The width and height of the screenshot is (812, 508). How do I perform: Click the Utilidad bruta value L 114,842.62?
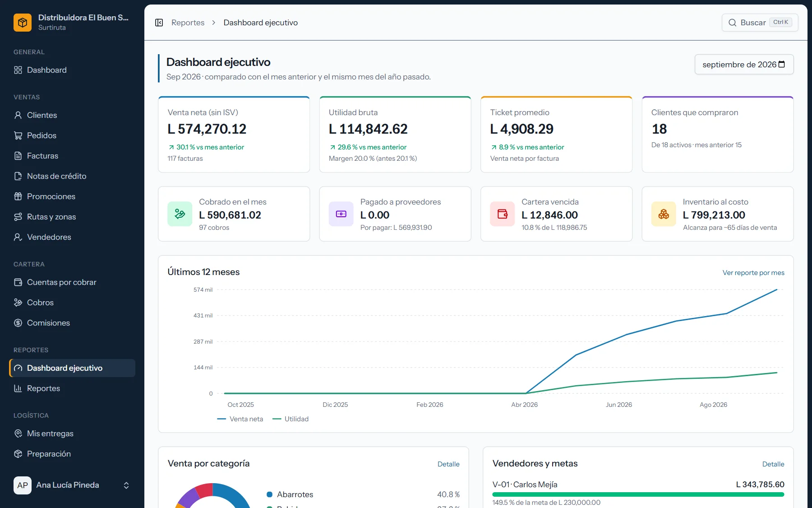(x=368, y=129)
